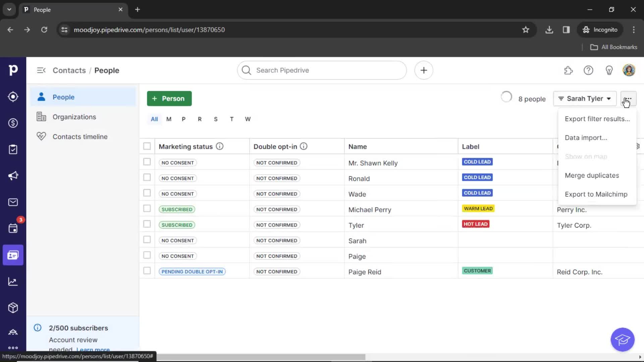Click Marketing status info icon
The height and width of the screenshot is (362, 644).
[x=220, y=146]
